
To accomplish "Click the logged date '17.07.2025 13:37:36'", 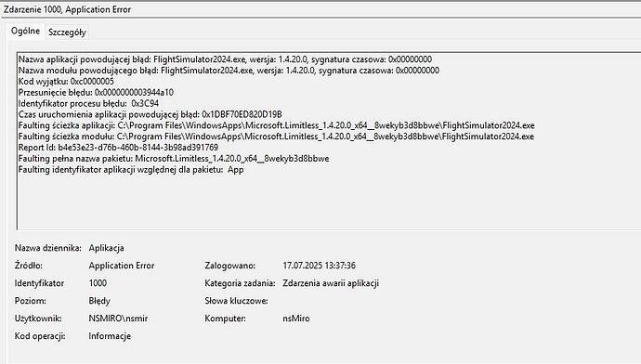I will coord(319,266).
